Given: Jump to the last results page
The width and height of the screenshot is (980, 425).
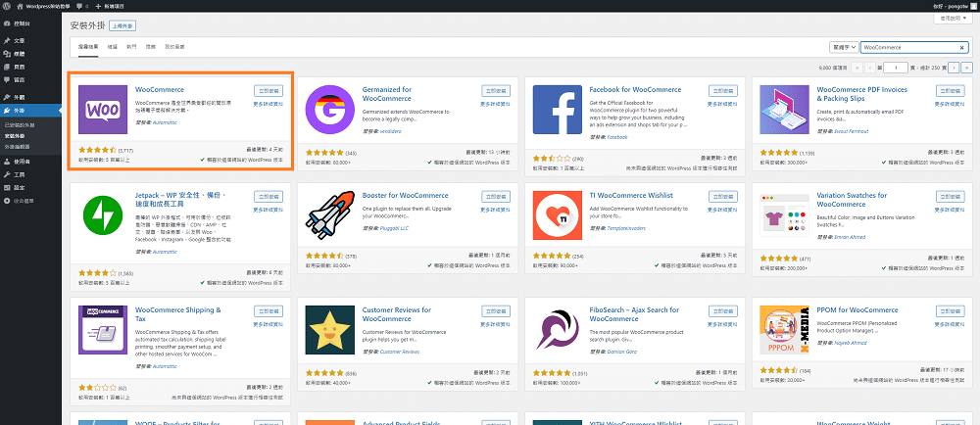Looking at the screenshot, I should point(967,68).
